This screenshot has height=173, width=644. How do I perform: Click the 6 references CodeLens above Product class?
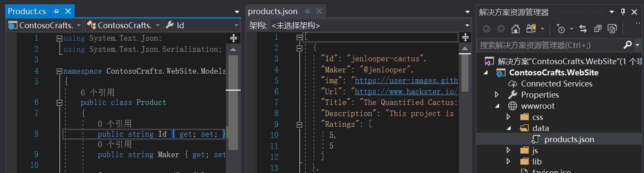pyautogui.click(x=97, y=92)
